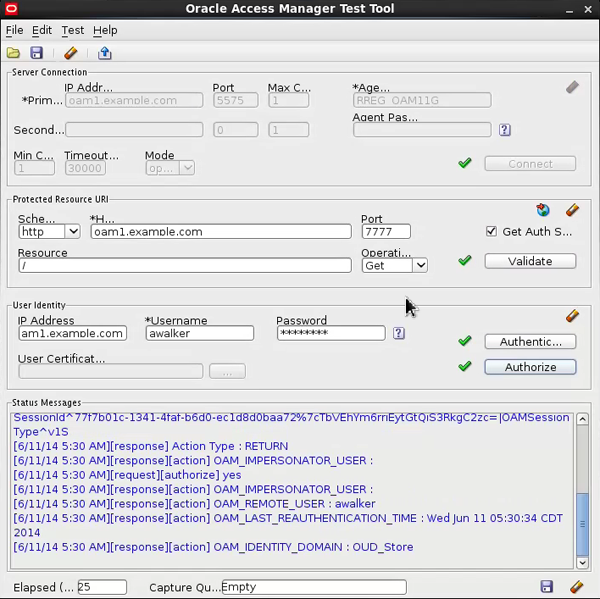Minimize the Test Tool window
600x599 pixels.
coord(569,9)
